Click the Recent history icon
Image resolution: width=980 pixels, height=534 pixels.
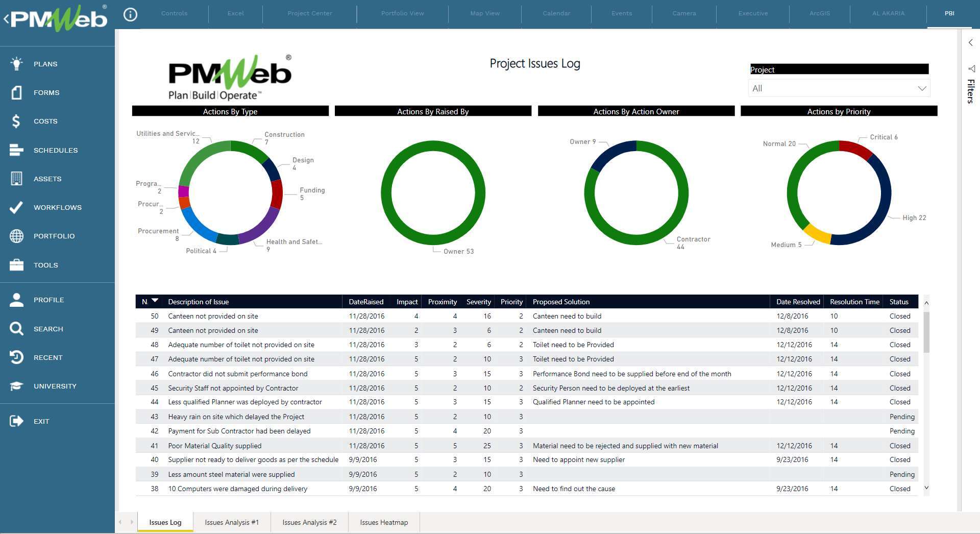click(17, 357)
